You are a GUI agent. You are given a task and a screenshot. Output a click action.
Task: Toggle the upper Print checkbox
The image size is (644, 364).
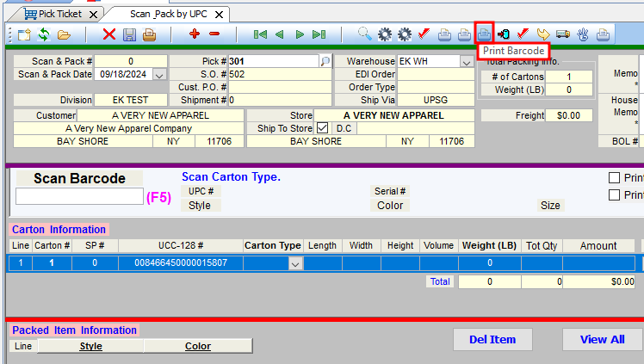click(614, 177)
